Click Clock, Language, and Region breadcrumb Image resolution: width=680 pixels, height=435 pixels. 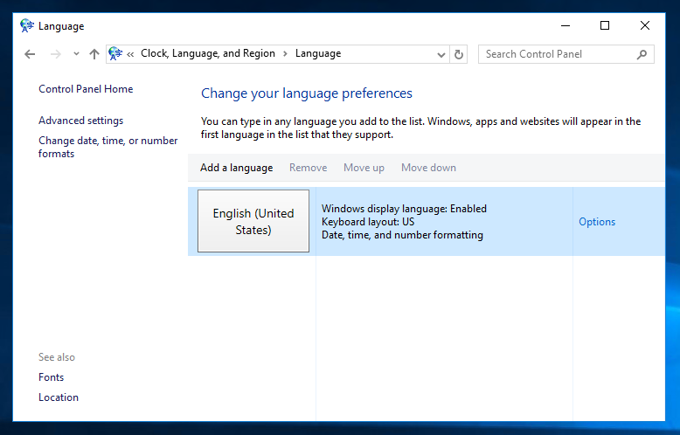(208, 53)
